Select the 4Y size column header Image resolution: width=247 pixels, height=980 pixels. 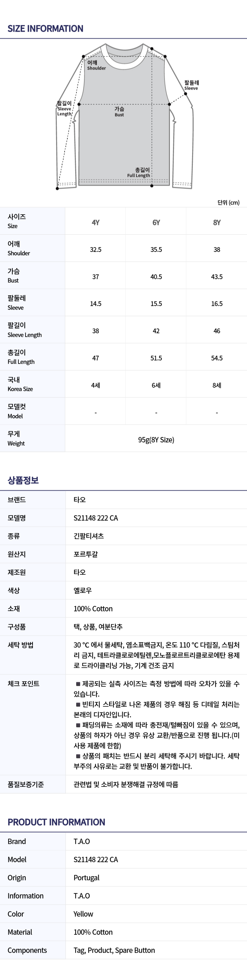point(95,222)
